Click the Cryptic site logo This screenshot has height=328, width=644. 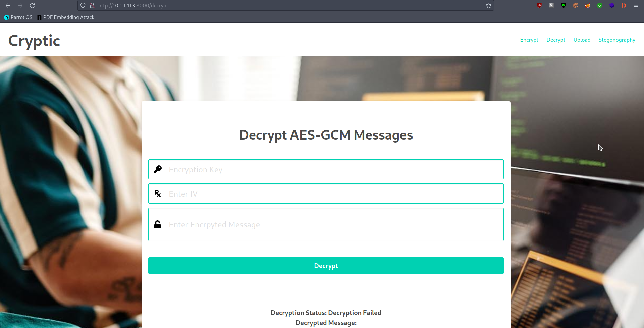point(34,41)
